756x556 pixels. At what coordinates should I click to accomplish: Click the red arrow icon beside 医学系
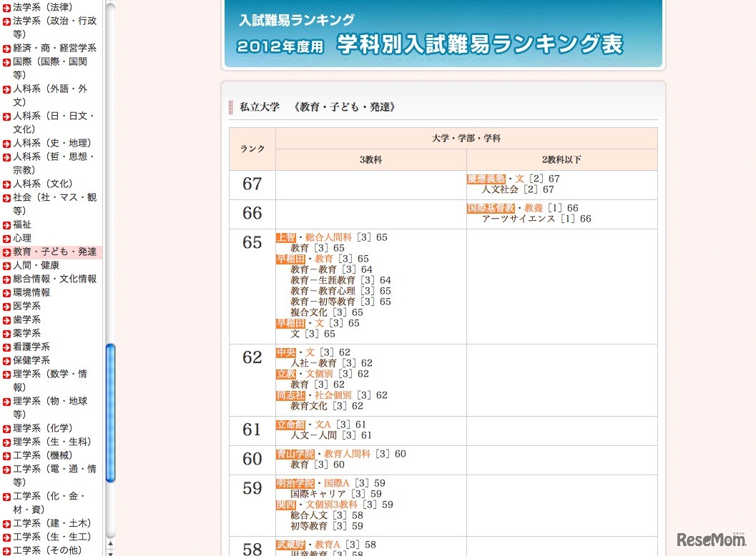[x=9, y=306]
